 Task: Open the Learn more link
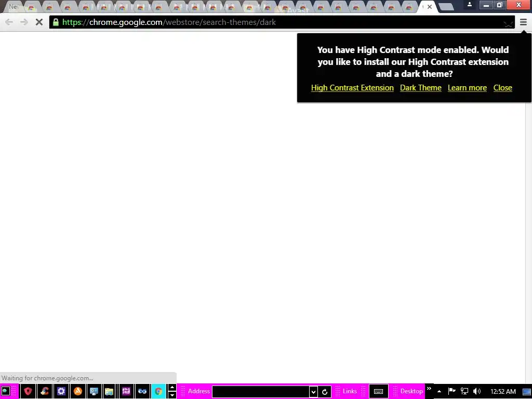coord(467,88)
